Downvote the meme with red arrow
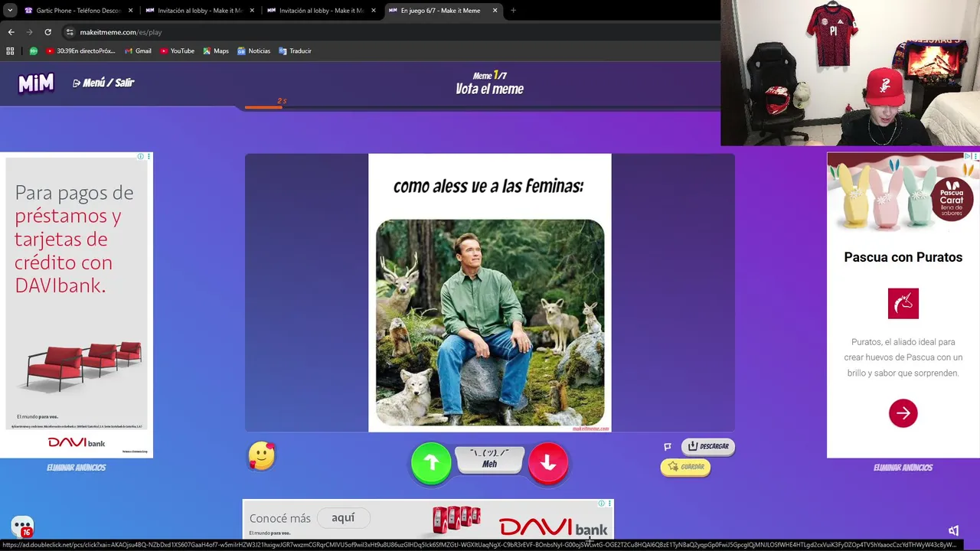The image size is (980, 551). point(548,463)
